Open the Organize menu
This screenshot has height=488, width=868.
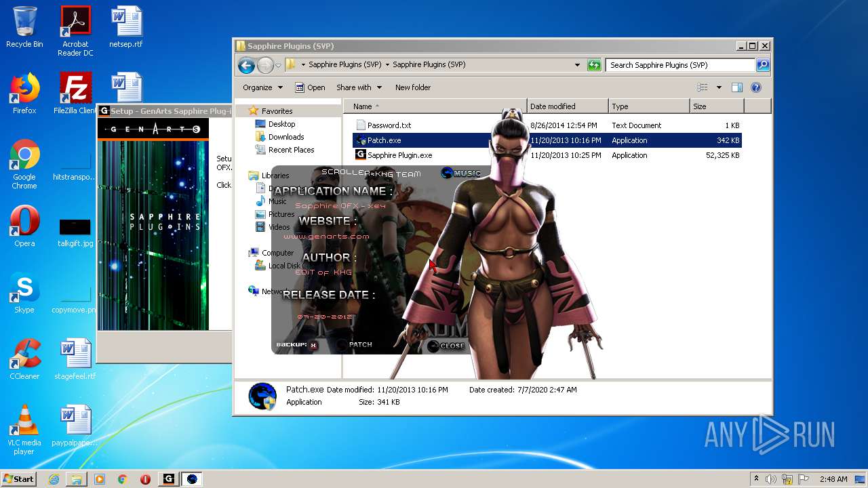(x=262, y=87)
